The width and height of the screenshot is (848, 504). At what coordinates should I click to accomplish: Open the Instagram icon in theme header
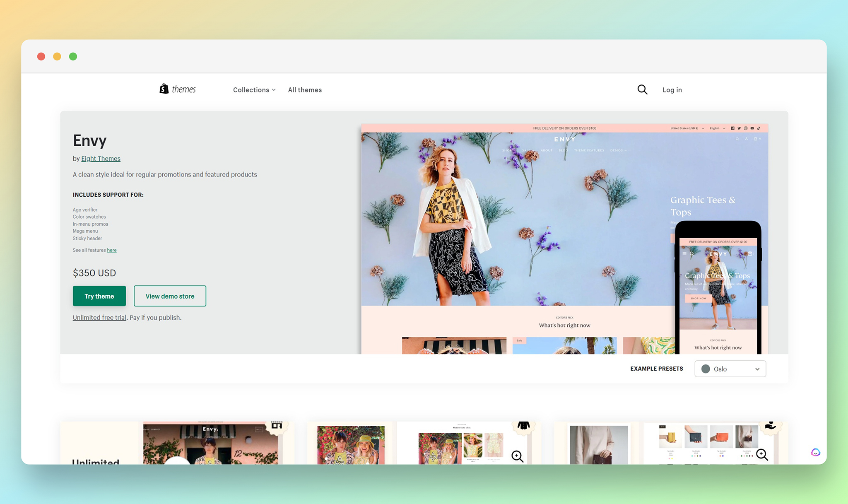click(746, 128)
